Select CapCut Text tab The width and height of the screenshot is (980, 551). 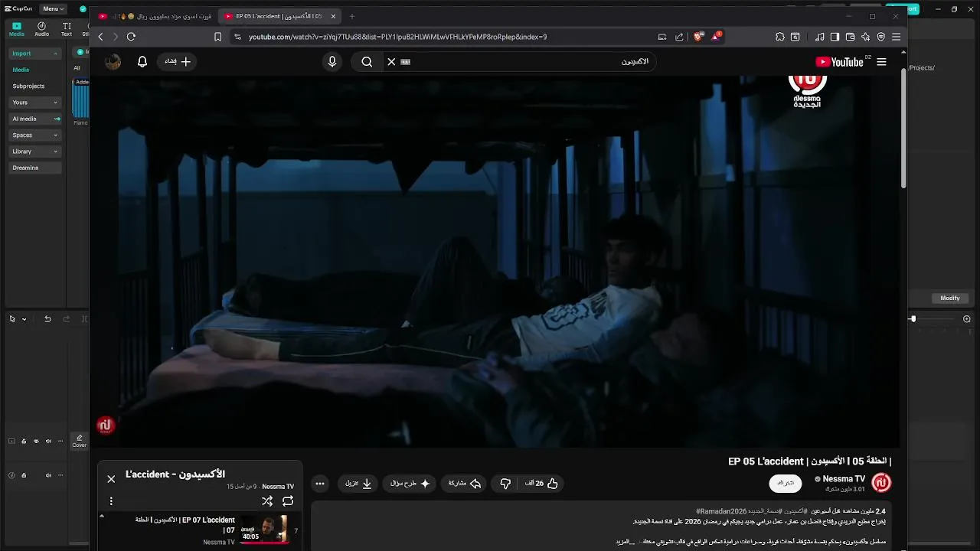point(67,29)
